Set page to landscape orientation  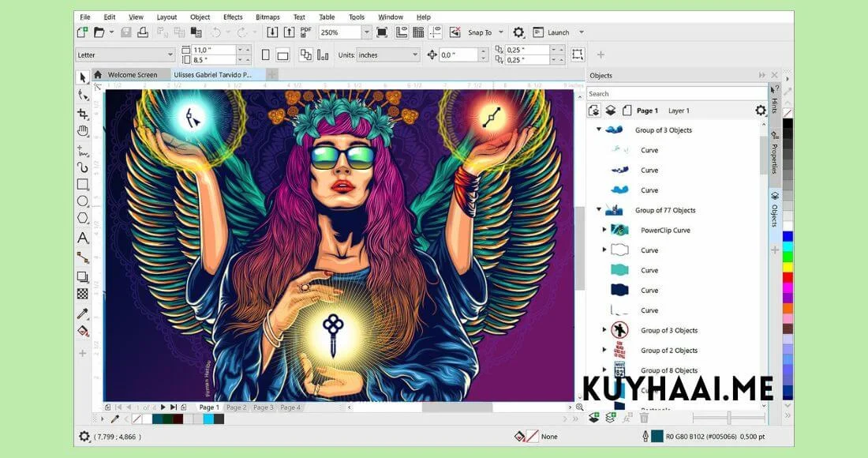(282, 54)
